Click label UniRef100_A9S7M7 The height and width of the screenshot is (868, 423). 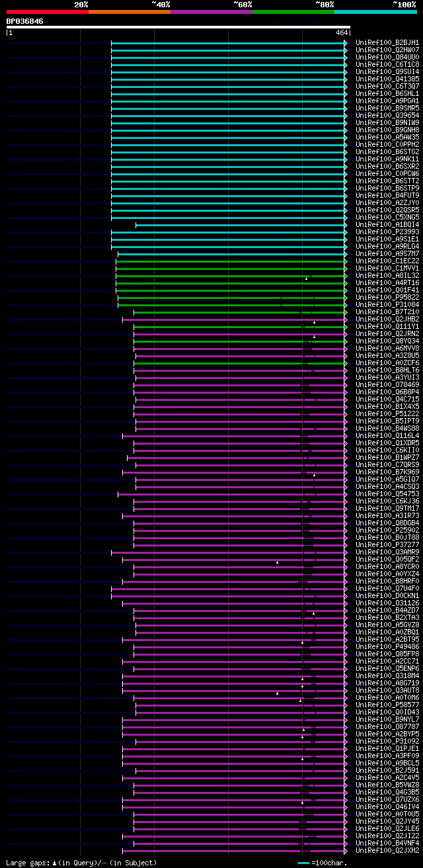click(x=387, y=253)
